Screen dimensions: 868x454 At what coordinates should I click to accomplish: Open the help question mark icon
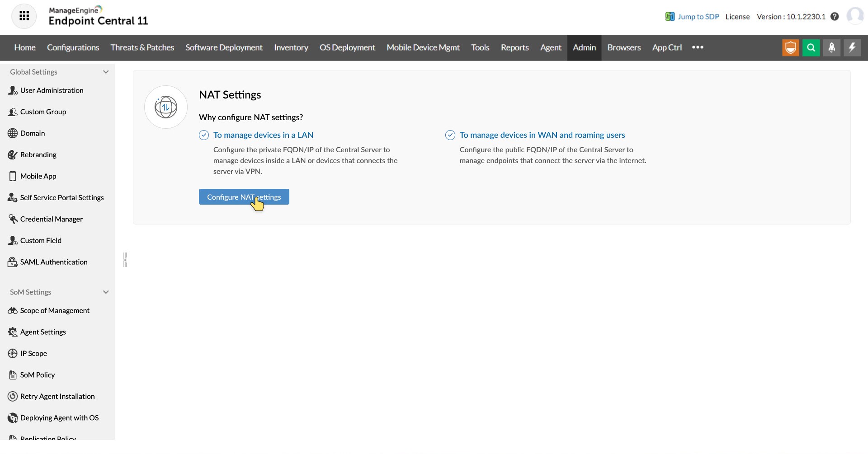tap(835, 17)
